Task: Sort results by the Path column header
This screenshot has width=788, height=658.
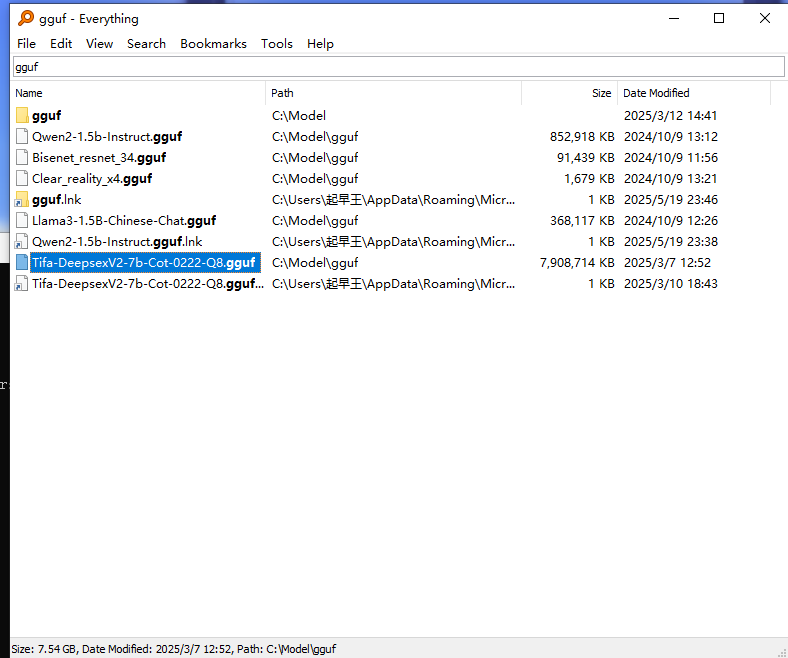Action: click(x=393, y=93)
